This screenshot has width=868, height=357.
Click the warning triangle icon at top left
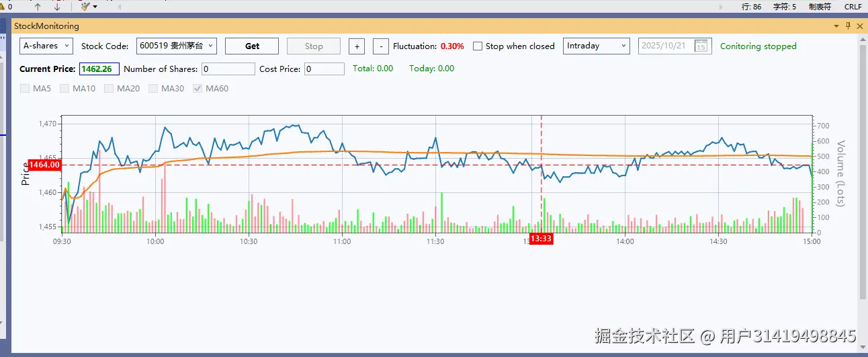click(2, 7)
